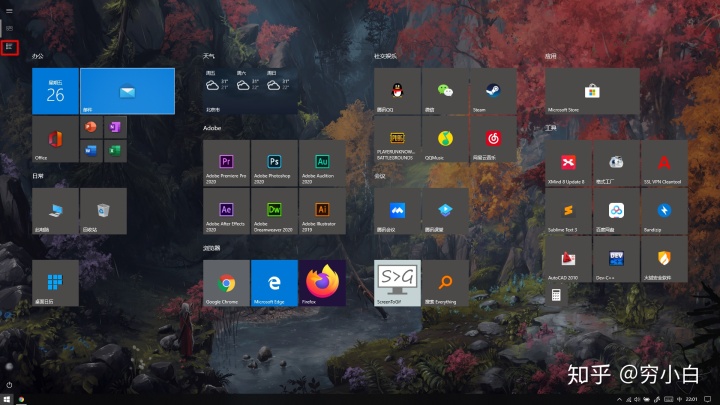
Task: Launch the SSL VPN Client tile
Action: (664, 163)
